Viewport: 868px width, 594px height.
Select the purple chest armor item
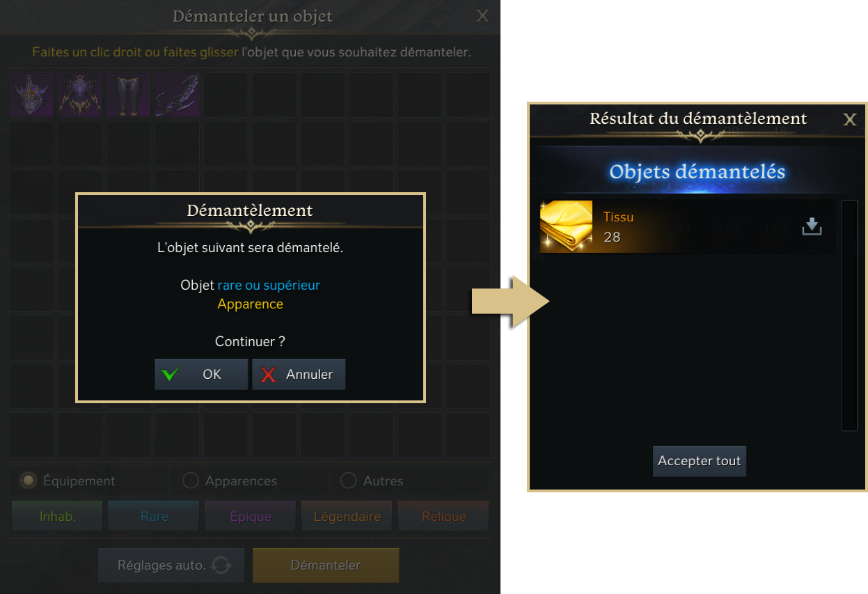80,95
